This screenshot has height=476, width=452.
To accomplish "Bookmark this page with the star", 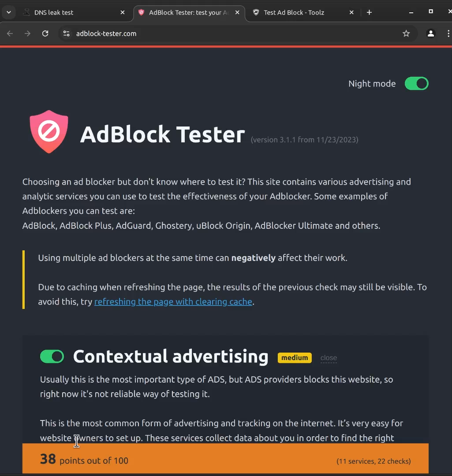I will [406, 33].
